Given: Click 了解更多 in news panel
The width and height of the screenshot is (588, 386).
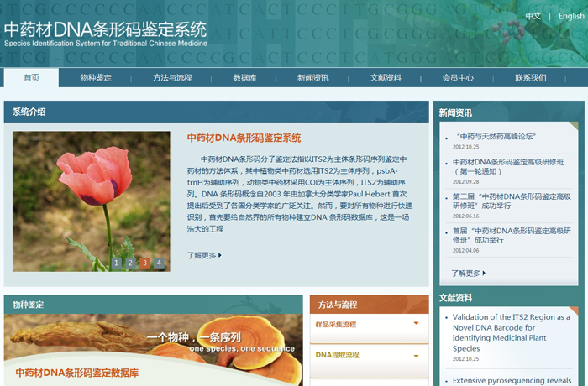Looking at the screenshot, I should point(468,273).
